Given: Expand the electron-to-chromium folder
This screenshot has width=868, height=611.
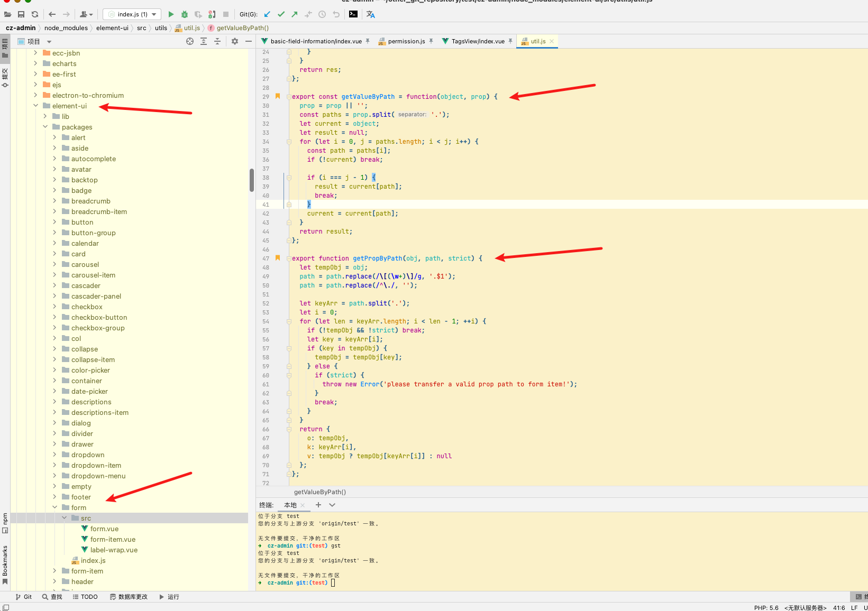Looking at the screenshot, I should [36, 95].
